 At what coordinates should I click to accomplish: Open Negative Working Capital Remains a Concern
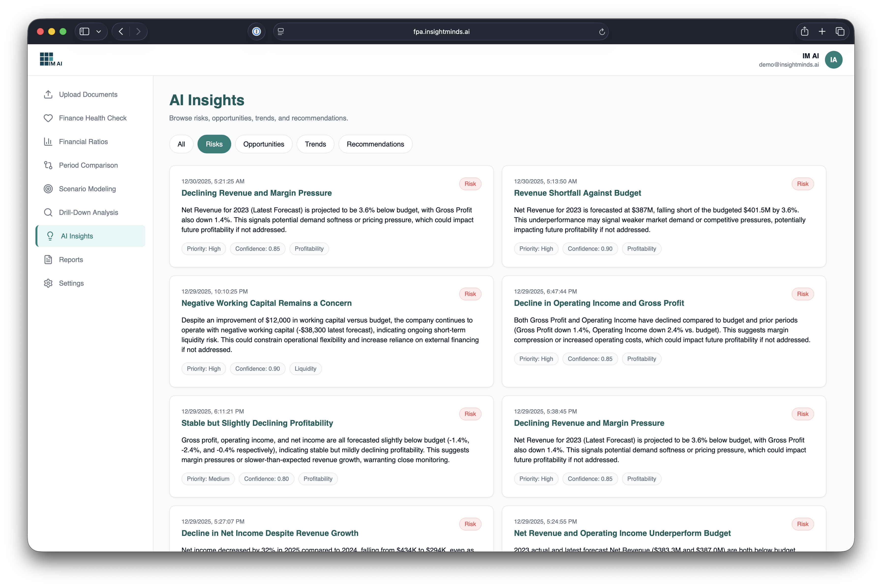pyautogui.click(x=266, y=303)
